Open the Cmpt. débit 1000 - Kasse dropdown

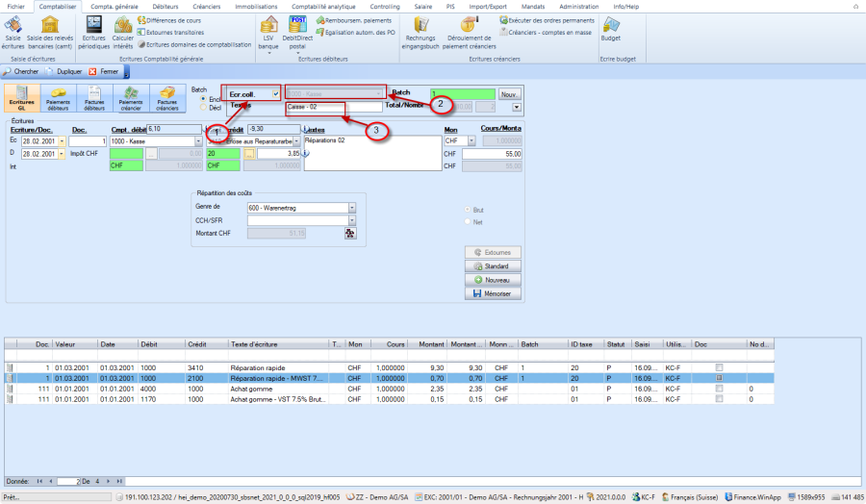199,140
